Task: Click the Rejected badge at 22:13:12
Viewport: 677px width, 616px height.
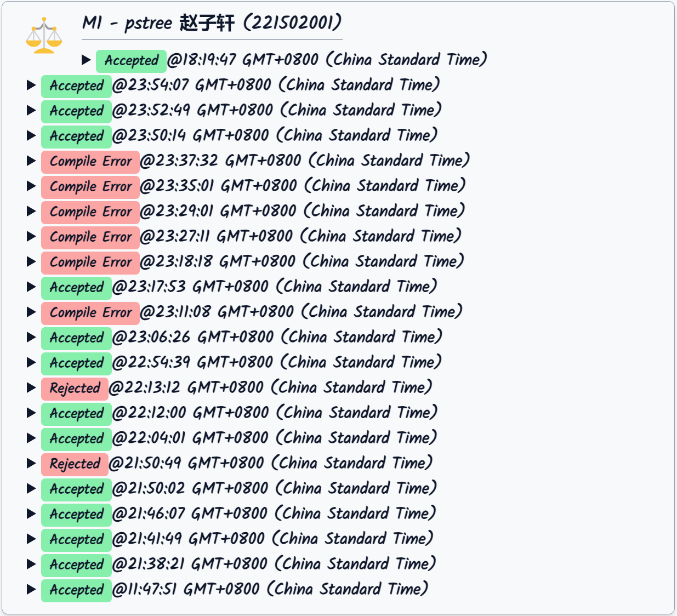Action: coord(75,388)
